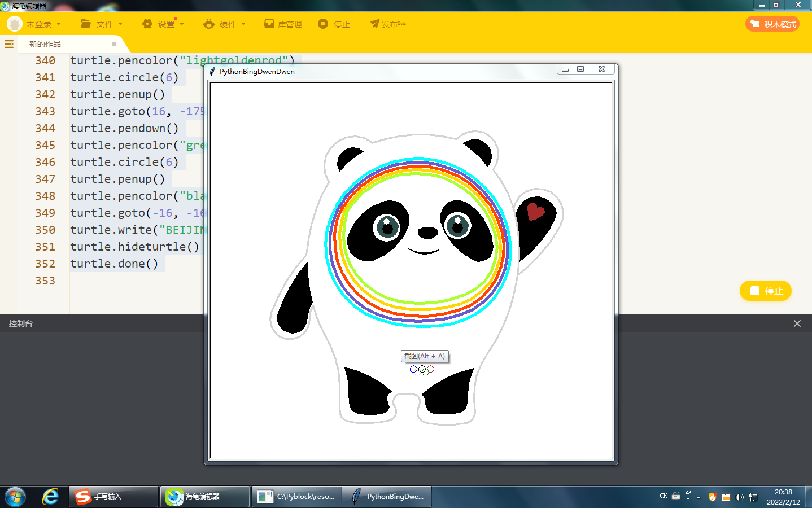Switch to the PythonBingDwe... taskbar item

click(x=387, y=497)
